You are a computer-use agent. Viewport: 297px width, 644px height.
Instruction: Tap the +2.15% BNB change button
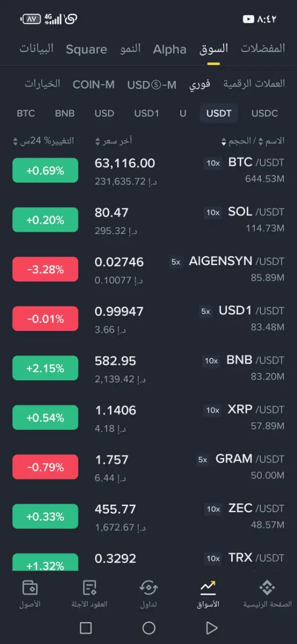click(45, 368)
